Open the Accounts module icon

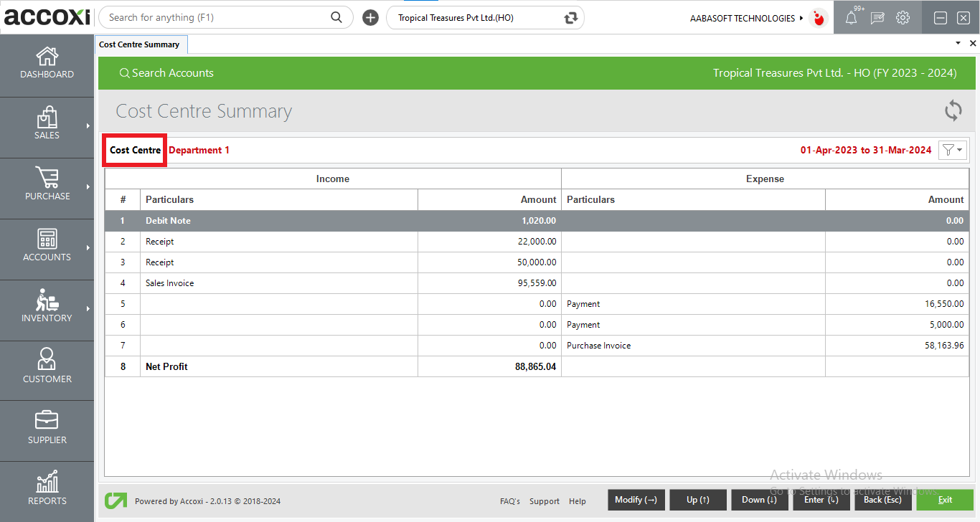tap(47, 247)
